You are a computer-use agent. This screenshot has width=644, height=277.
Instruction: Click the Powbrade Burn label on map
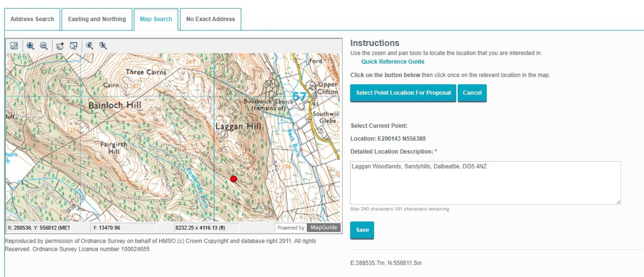click(197, 188)
